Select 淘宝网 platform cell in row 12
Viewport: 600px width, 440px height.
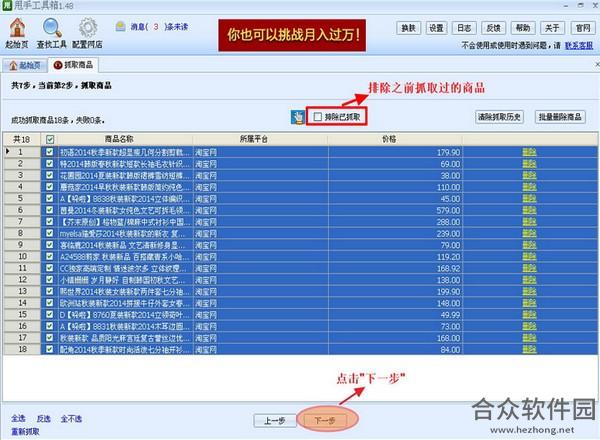(x=260, y=280)
